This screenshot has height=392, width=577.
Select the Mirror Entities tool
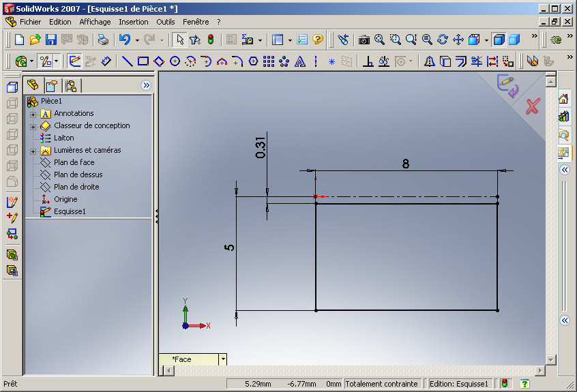pos(430,61)
